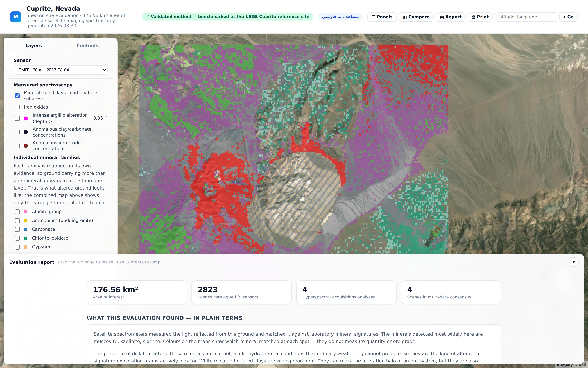Click the dark red iron-oxide anomaly swatch
Screen dimensions: 588x368
coord(26,146)
